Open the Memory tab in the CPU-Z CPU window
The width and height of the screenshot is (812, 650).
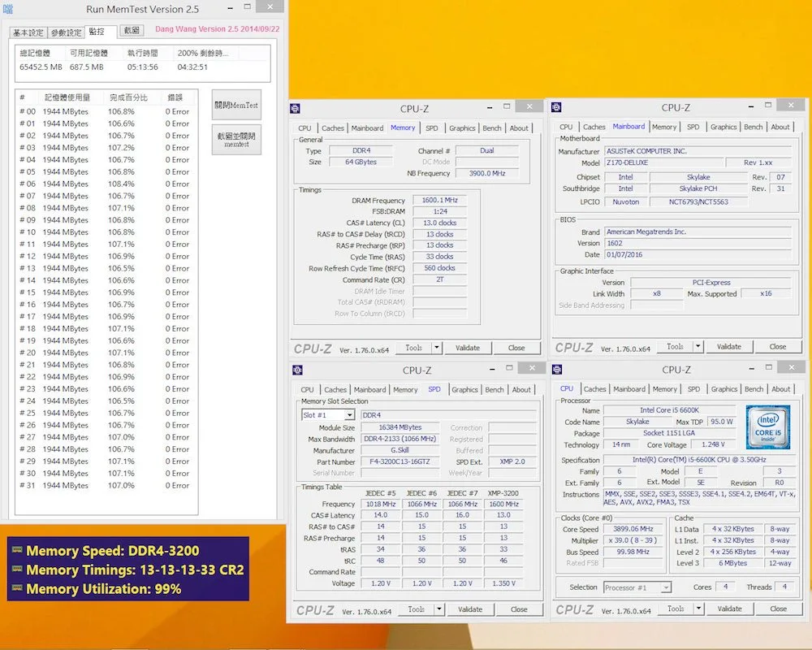click(x=665, y=388)
